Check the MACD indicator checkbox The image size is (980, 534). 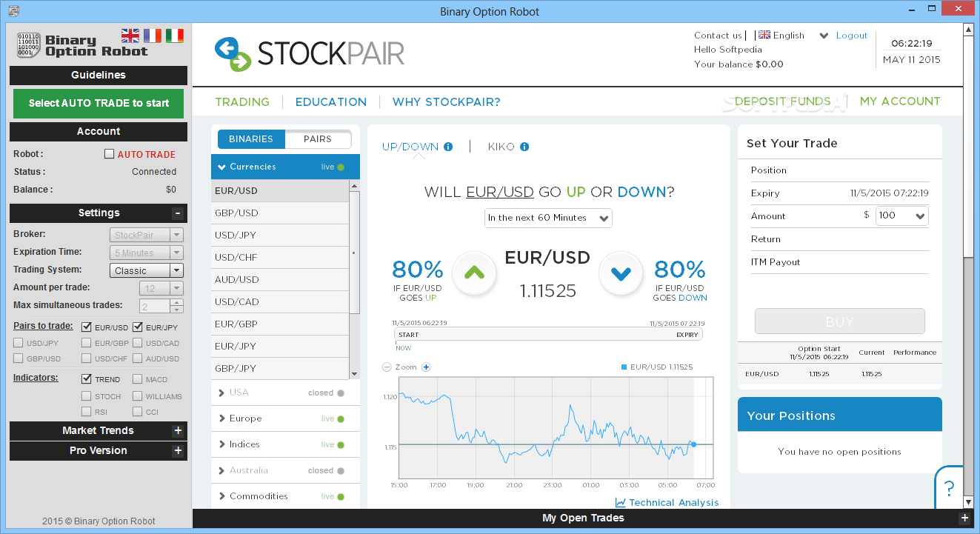(138, 378)
